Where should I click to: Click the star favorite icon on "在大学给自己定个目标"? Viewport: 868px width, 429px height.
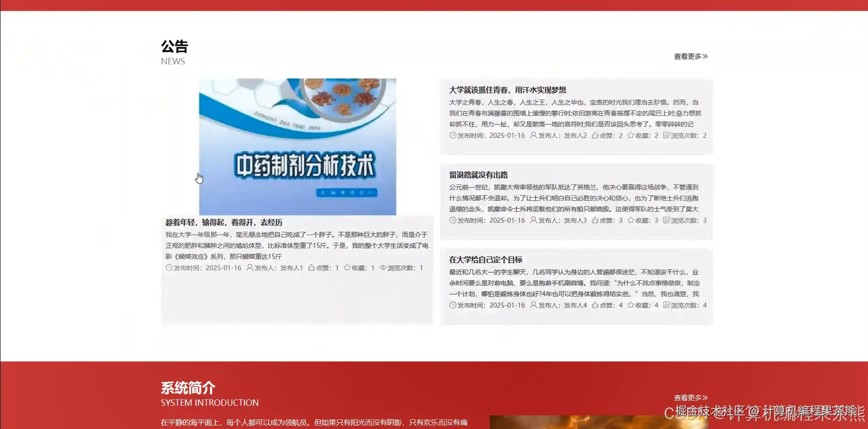630,305
